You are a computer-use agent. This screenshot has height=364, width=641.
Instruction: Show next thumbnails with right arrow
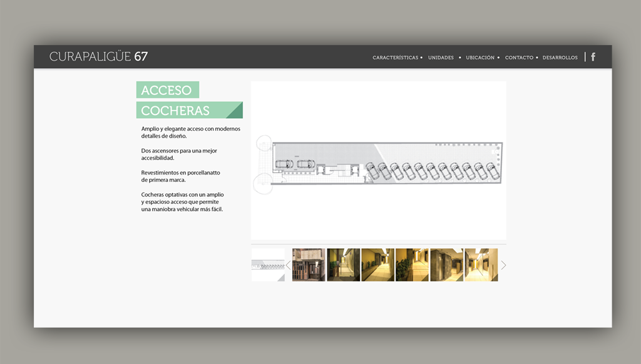pos(504,265)
